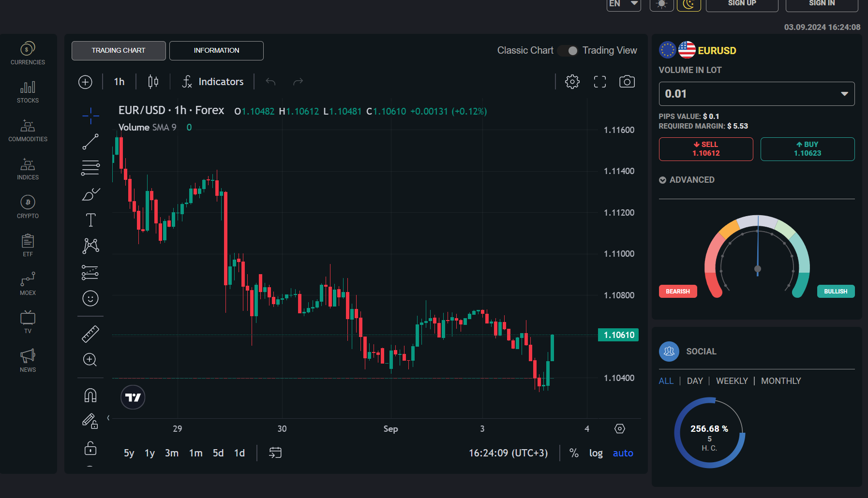Click the Buy 1.10623 button
The width and height of the screenshot is (868, 498).
click(x=807, y=149)
